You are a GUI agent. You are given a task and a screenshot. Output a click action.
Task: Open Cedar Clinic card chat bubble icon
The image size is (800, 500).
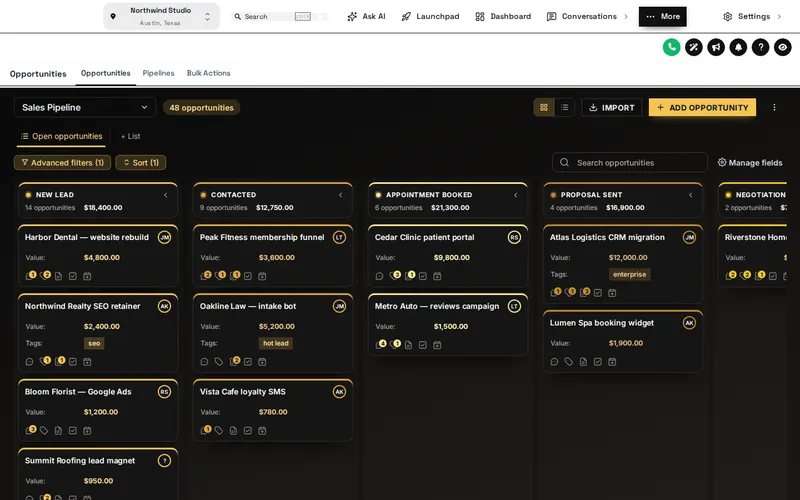[x=379, y=276]
